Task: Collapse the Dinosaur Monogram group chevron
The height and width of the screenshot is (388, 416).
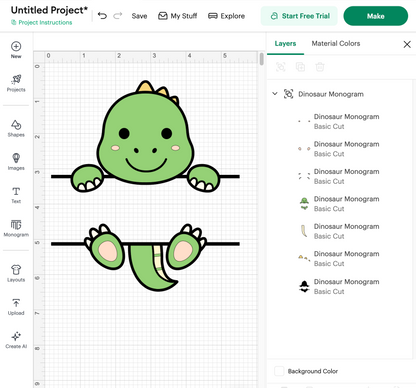Action: pyautogui.click(x=275, y=94)
